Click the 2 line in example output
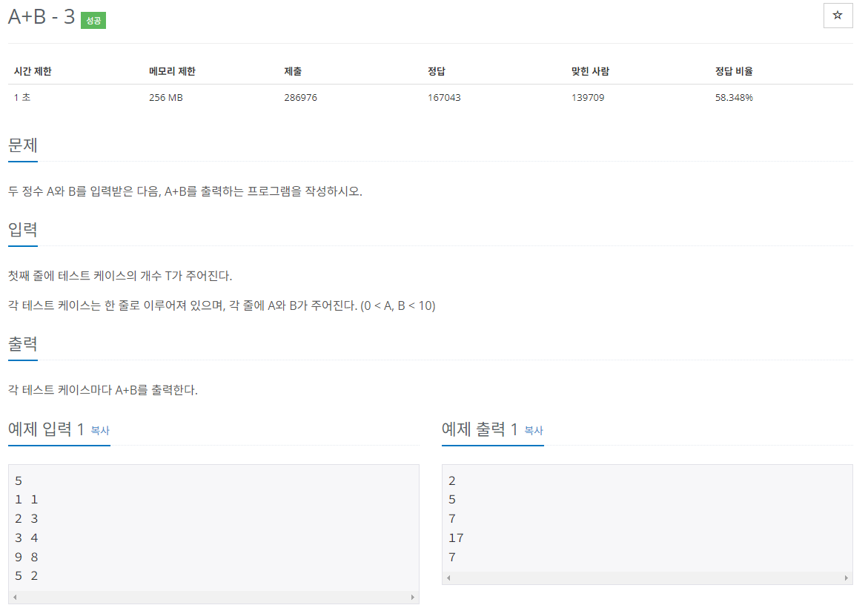Screen dimensions: 868x608 pyautogui.click(x=452, y=480)
